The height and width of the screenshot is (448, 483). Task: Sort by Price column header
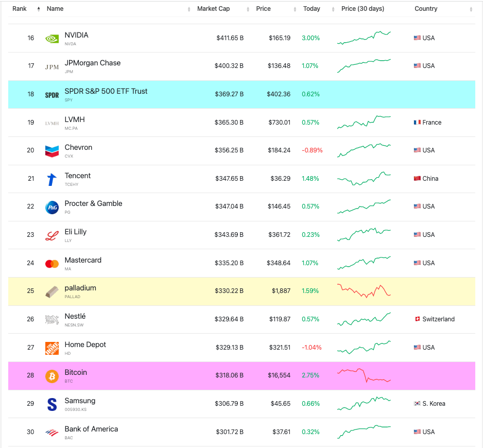(x=263, y=9)
